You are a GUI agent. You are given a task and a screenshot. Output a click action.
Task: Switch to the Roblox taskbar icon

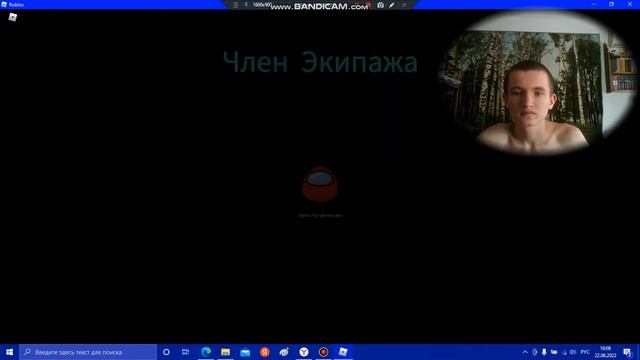(x=343, y=352)
